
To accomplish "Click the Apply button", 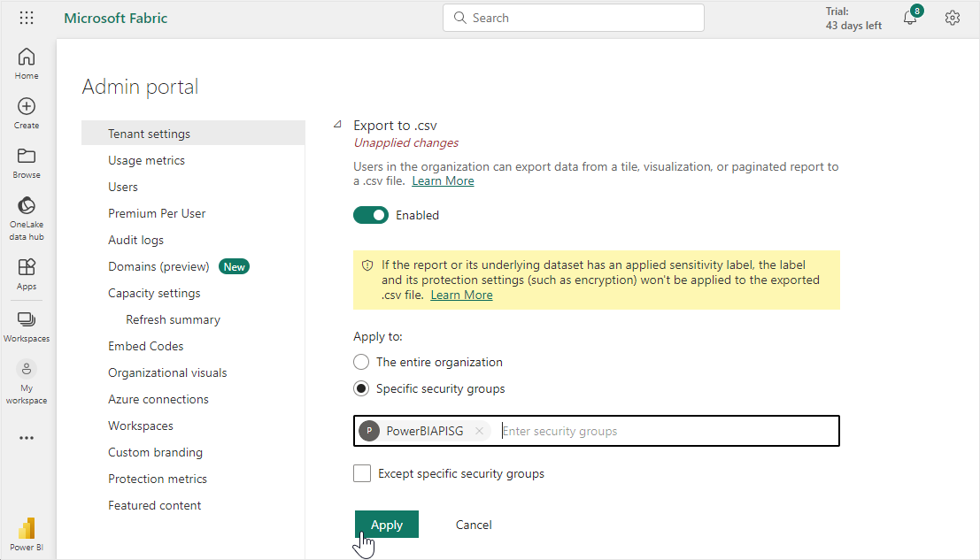I will click(386, 525).
